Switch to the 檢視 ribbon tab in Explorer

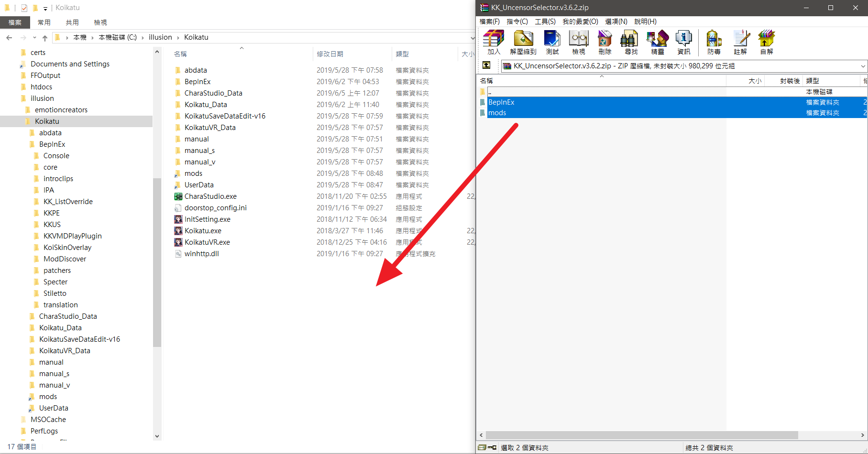point(100,22)
